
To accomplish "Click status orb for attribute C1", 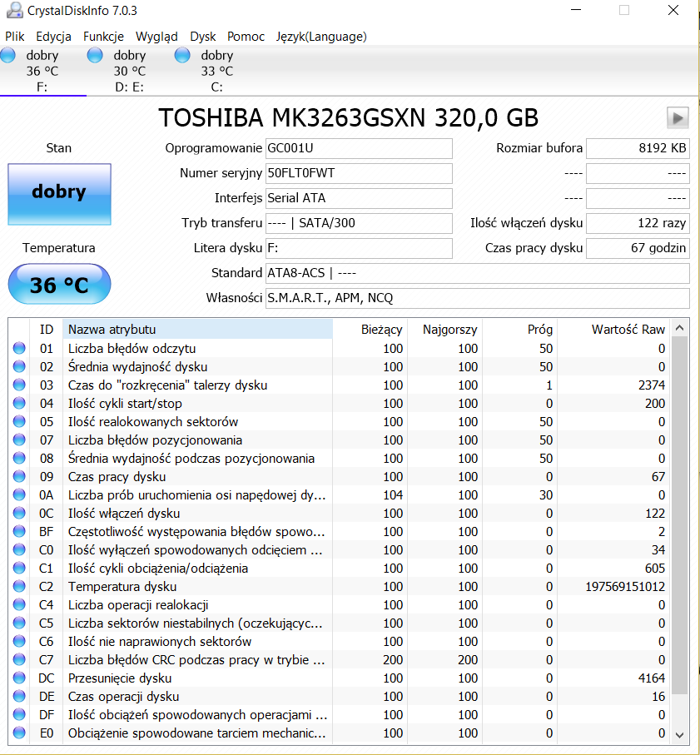I will tap(19, 568).
